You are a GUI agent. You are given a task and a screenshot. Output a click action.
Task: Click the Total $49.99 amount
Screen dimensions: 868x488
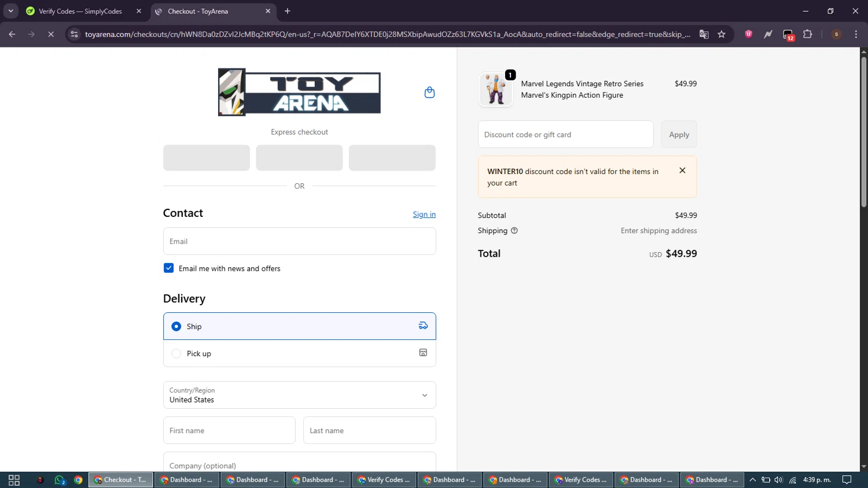point(681,253)
